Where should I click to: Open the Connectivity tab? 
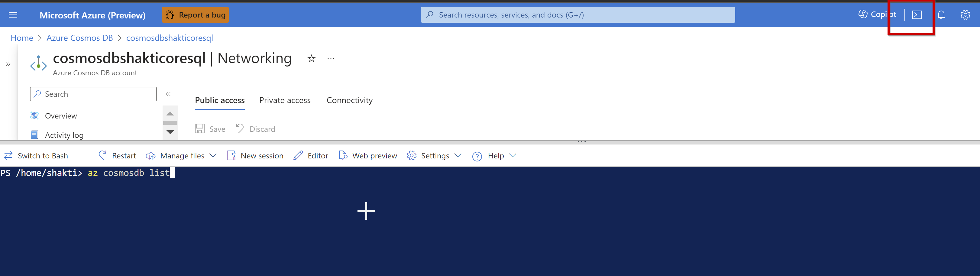[349, 100]
